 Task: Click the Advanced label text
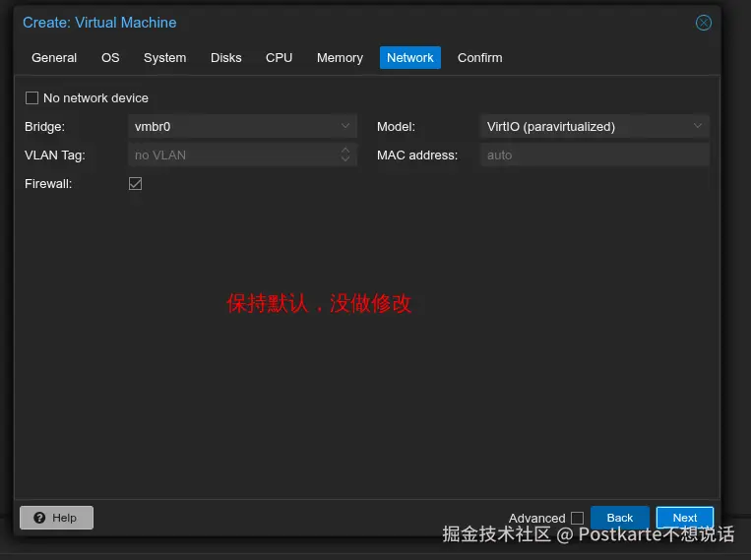pyautogui.click(x=536, y=519)
